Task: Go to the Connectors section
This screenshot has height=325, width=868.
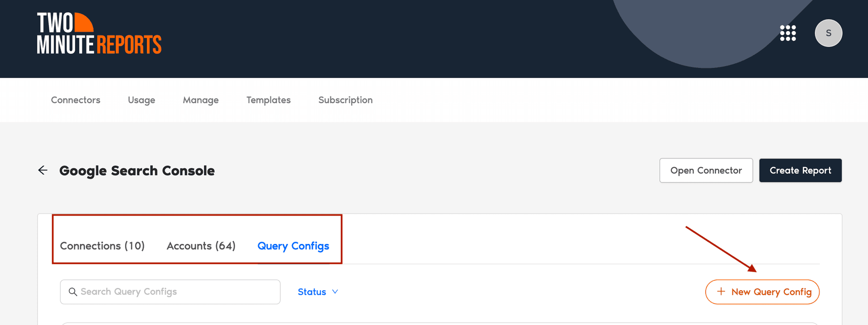Action: pos(75,100)
